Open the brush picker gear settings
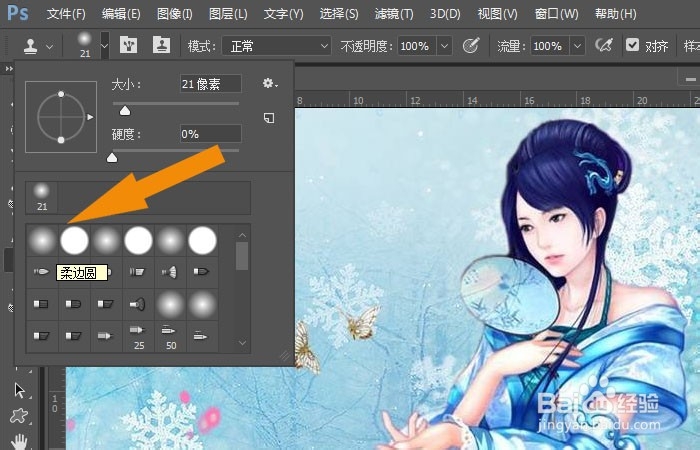Viewport: 700px width, 450px height. [x=270, y=83]
